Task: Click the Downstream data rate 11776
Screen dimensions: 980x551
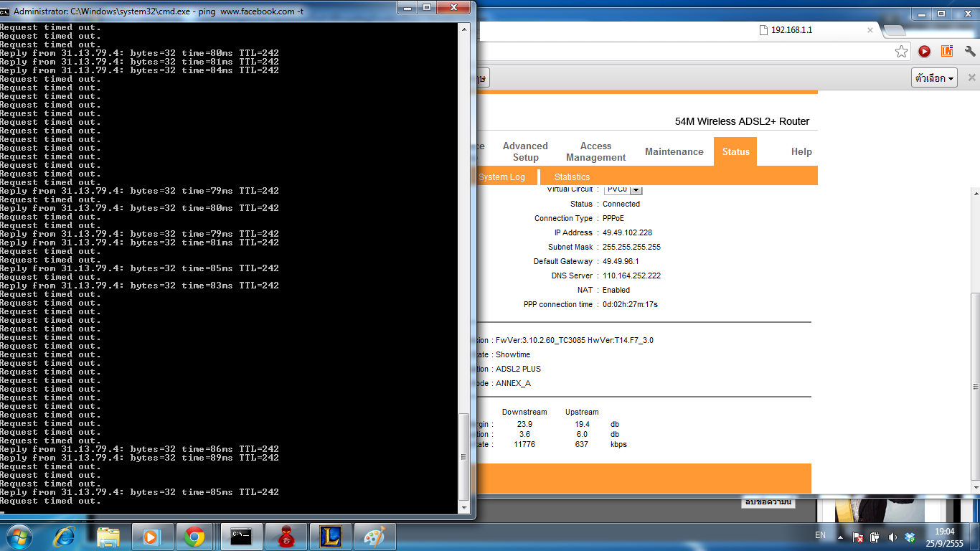Action: pos(524,444)
